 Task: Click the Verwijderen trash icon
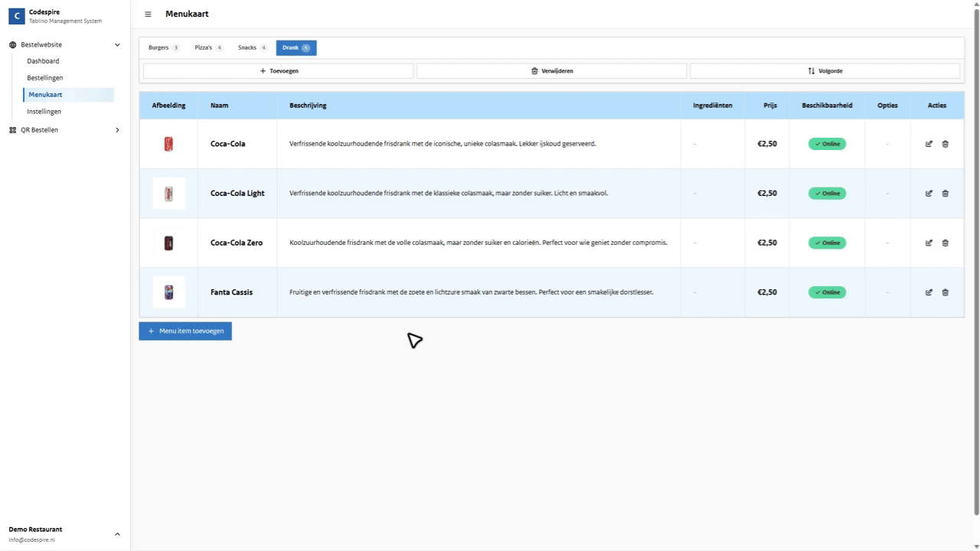click(534, 70)
